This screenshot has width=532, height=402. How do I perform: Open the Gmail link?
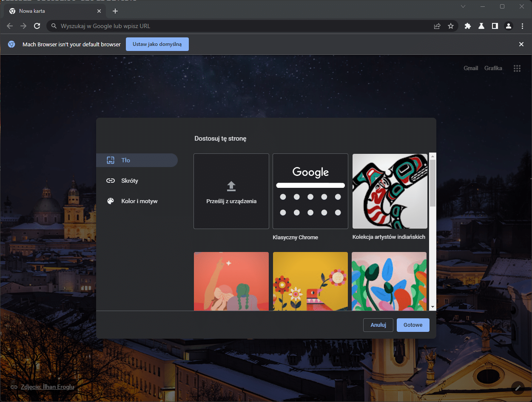[470, 68]
